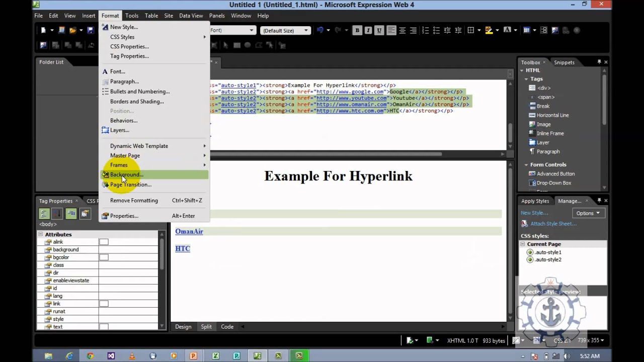Center-align text toolbar button

tap(403, 30)
